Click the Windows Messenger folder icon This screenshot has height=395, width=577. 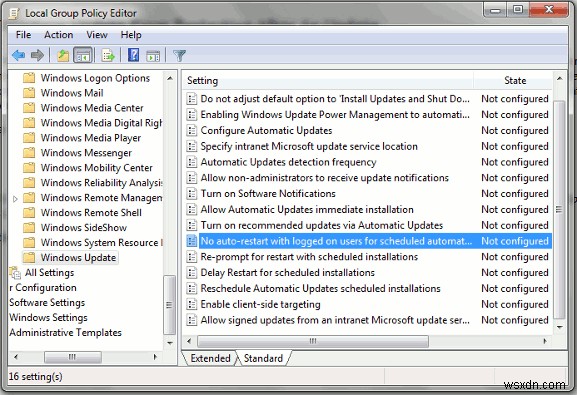(29, 152)
